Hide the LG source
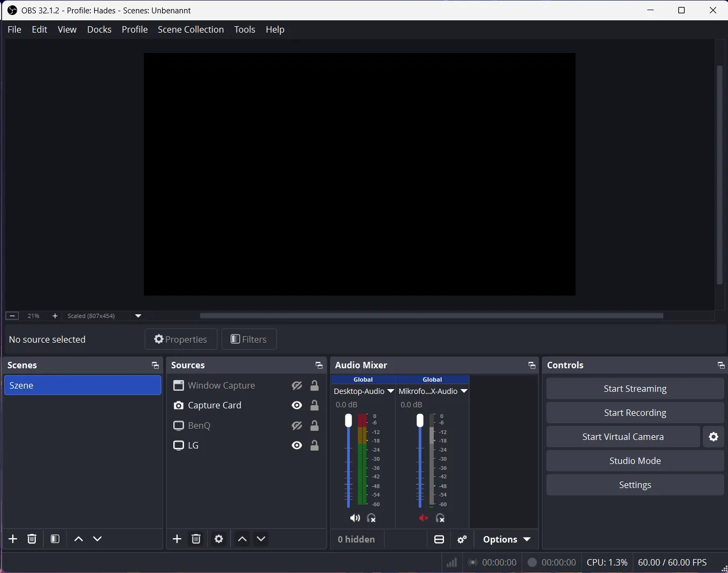The width and height of the screenshot is (728, 573). click(297, 445)
